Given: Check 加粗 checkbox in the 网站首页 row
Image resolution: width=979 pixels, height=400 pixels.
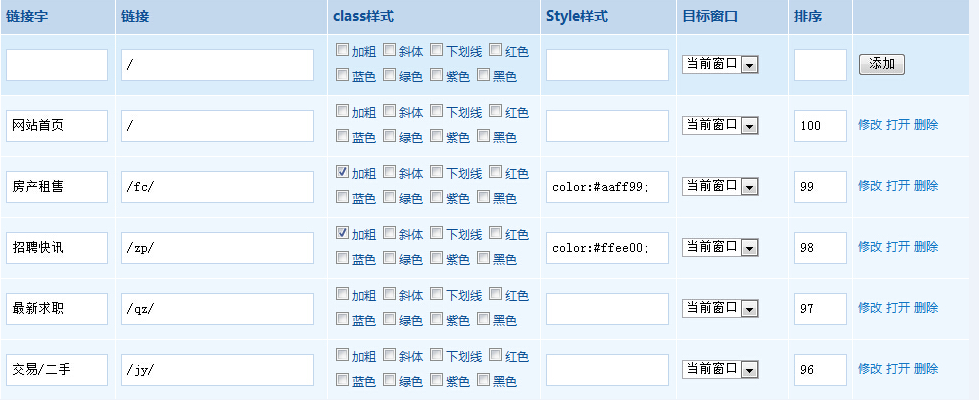Looking at the screenshot, I should [x=343, y=111].
